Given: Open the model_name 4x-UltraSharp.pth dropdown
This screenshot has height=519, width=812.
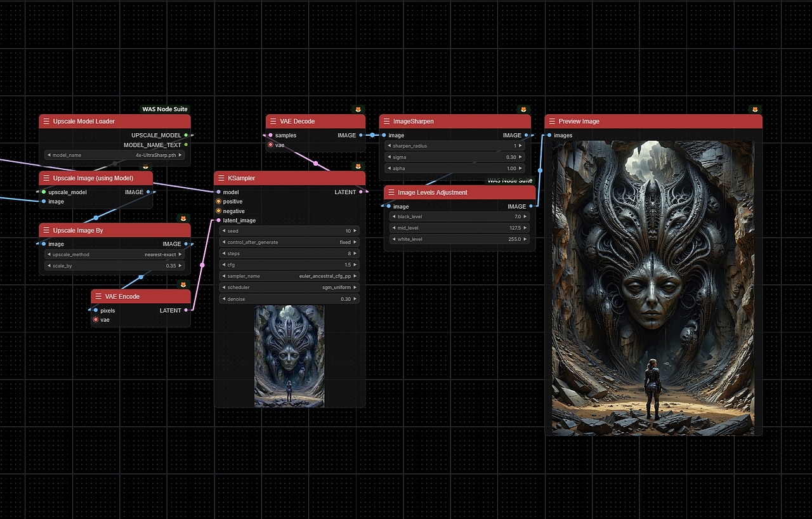Looking at the screenshot, I should 115,155.
